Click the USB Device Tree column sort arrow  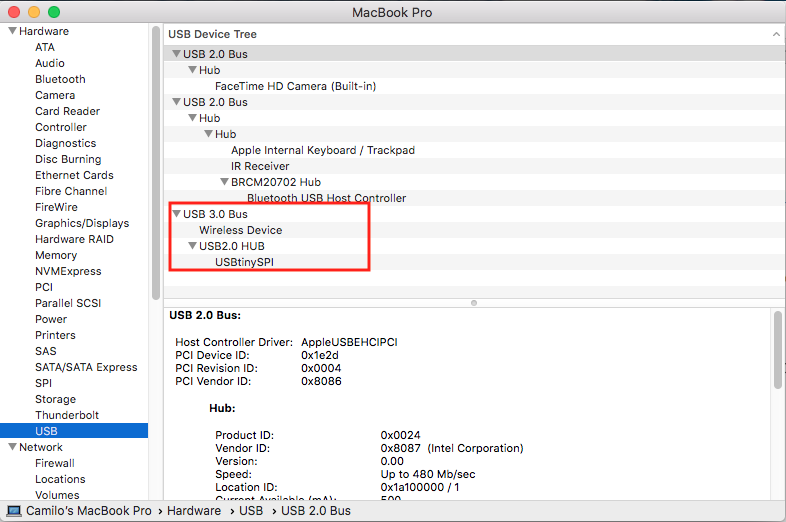point(776,34)
